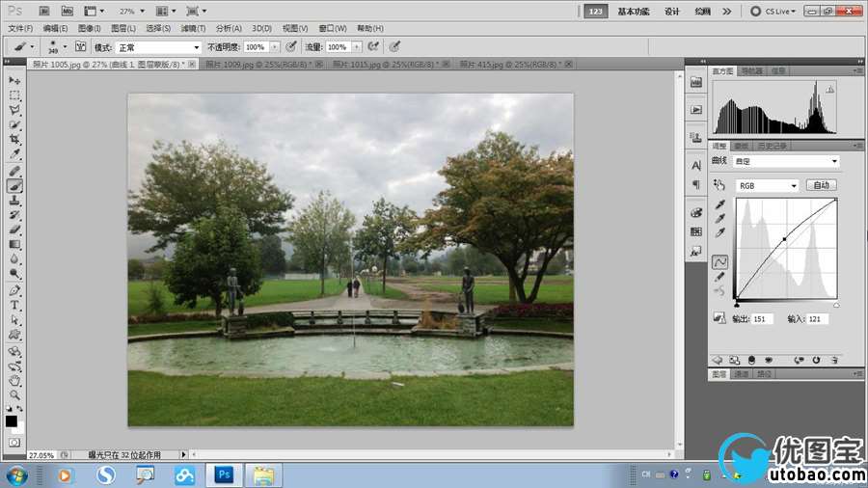Toggle the brush panel button in options bar
The image size is (868, 488).
pyautogui.click(x=80, y=47)
